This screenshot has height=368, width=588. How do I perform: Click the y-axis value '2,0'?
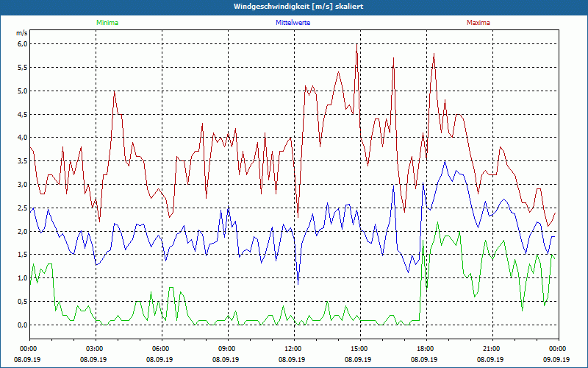pos(23,231)
